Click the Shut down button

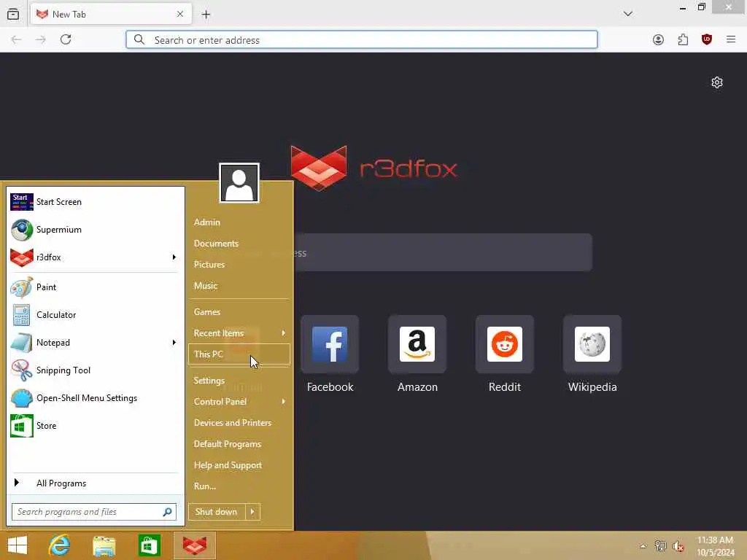point(217,512)
